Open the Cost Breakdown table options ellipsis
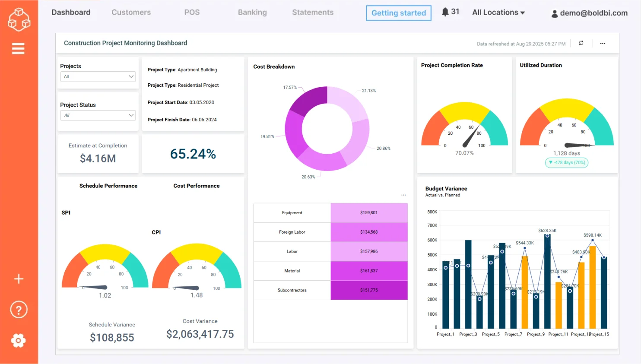The width and height of the screenshot is (641, 364). point(403,195)
